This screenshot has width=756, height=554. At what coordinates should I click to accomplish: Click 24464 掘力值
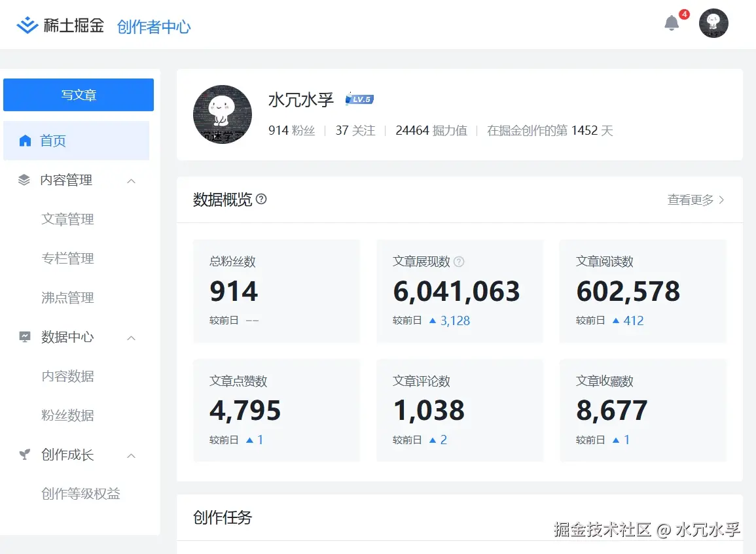[x=431, y=131]
